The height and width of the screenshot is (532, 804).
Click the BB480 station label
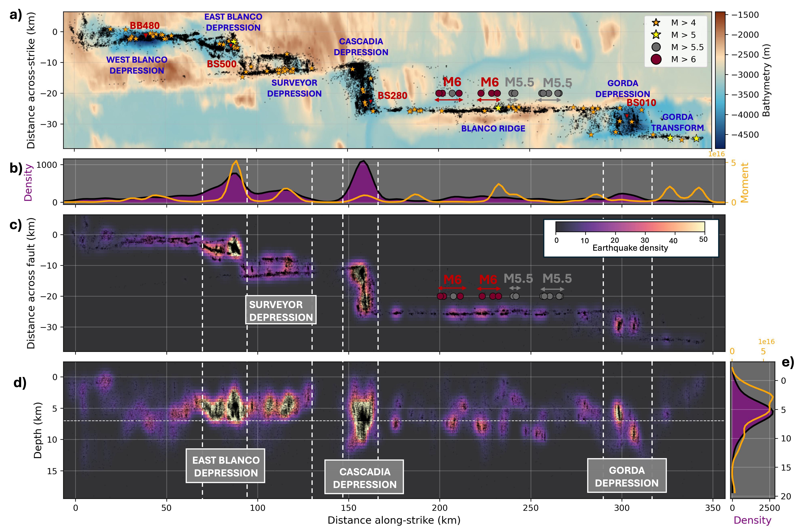(x=145, y=26)
